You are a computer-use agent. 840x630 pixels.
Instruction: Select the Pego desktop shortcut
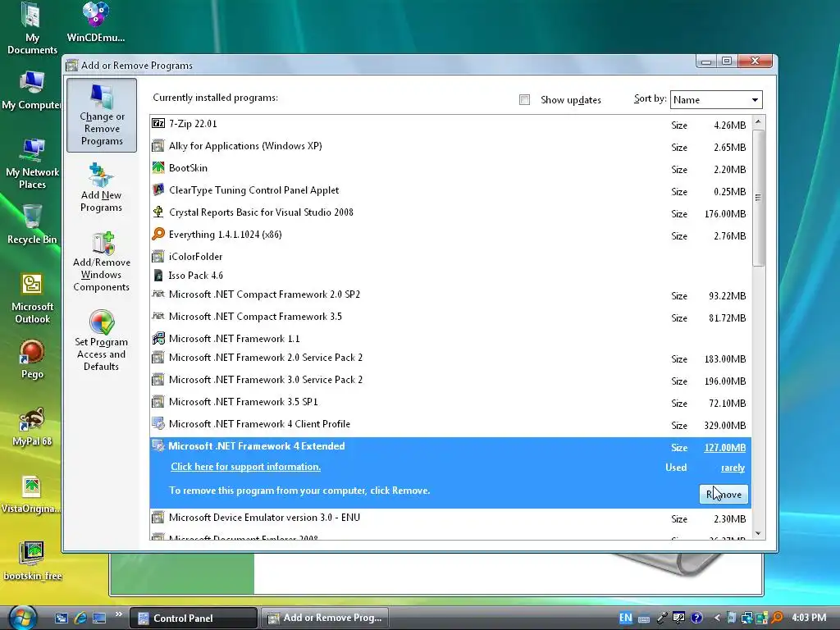[32, 359]
